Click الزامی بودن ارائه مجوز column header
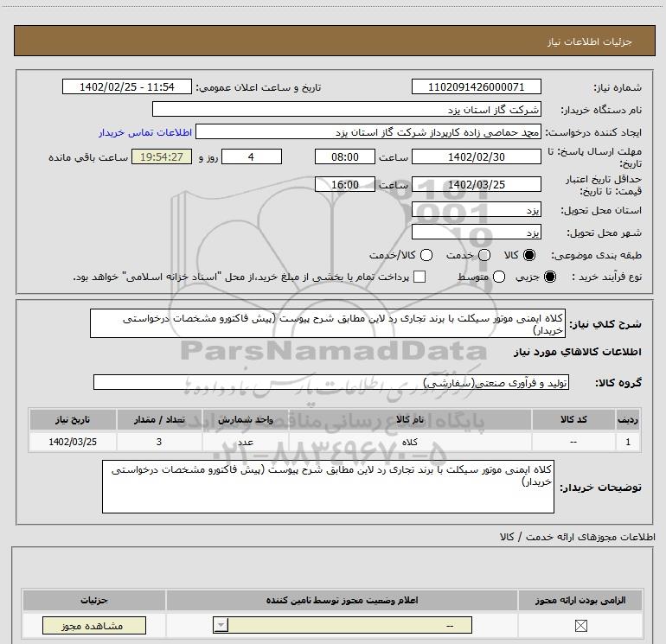Viewport: 666px width, 644px height. pyautogui.click(x=580, y=600)
